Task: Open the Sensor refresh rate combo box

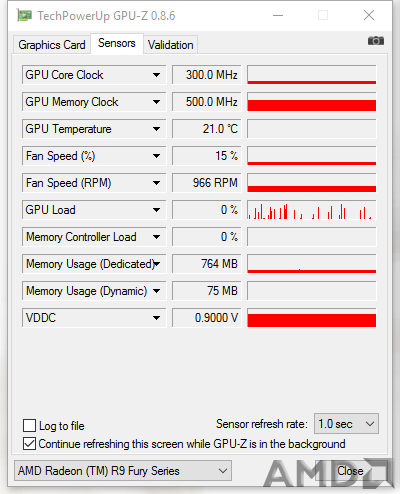Action: point(346,424)
